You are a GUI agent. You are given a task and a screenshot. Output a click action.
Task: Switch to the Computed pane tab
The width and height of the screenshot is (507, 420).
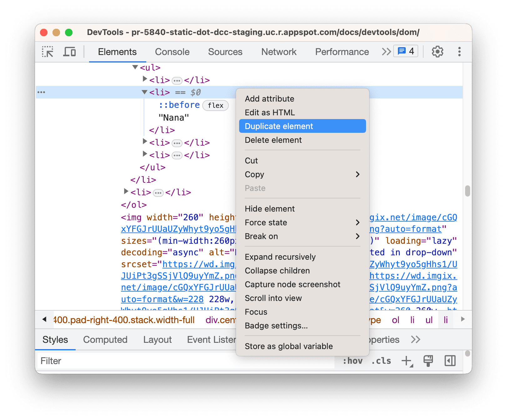click(105, 340)
